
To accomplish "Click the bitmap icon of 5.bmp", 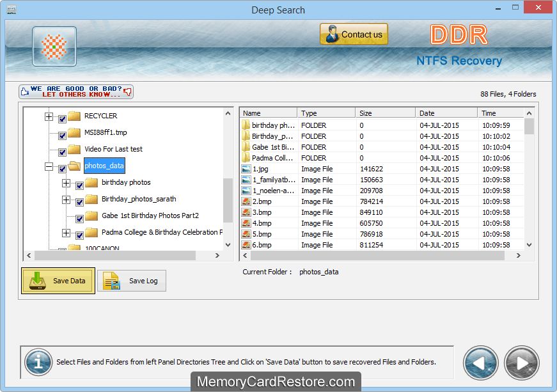I will tap(246, 234).
